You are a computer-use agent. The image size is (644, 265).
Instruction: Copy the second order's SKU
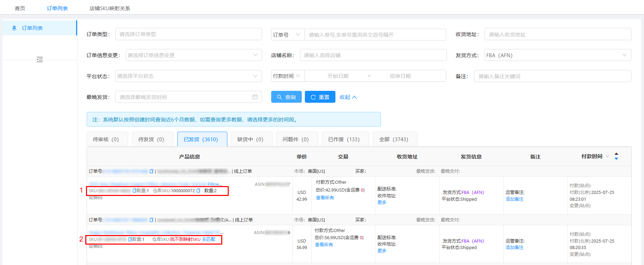[x=129, y=239]
